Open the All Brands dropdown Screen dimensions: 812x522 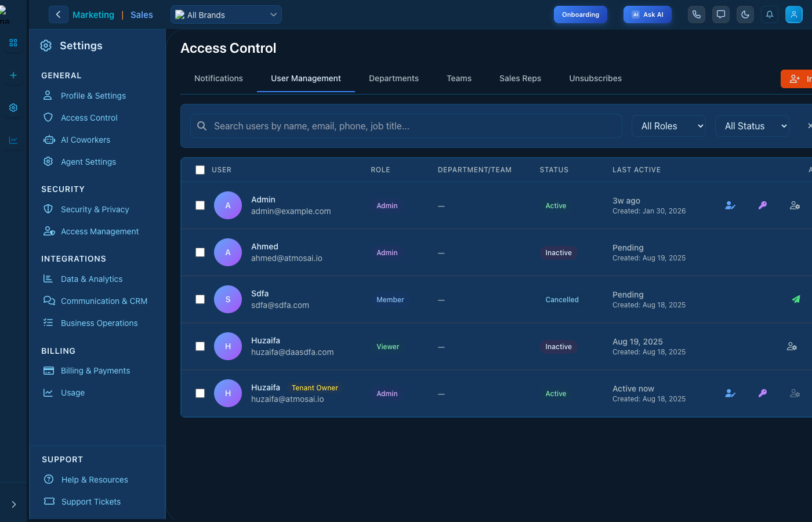(x=226, y=14)
